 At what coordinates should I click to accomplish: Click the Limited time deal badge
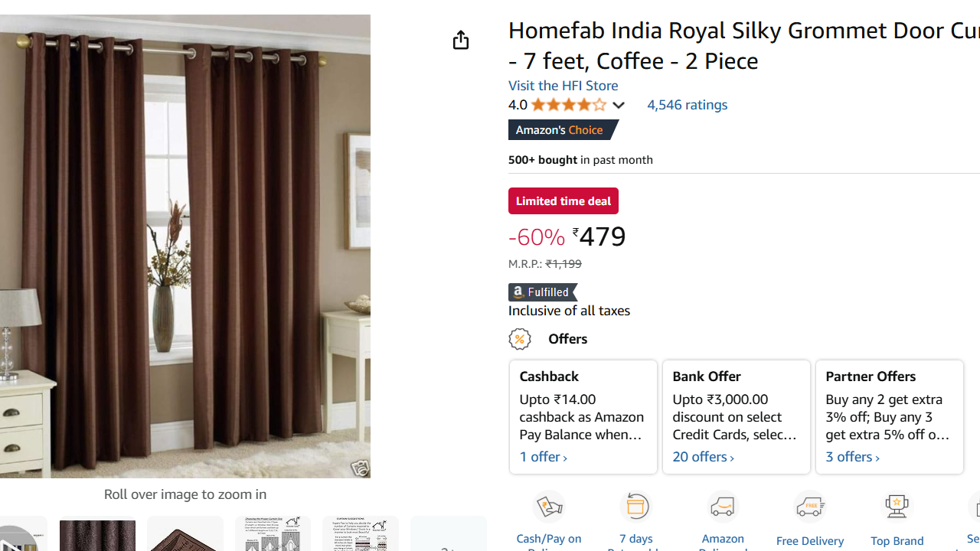563,201
